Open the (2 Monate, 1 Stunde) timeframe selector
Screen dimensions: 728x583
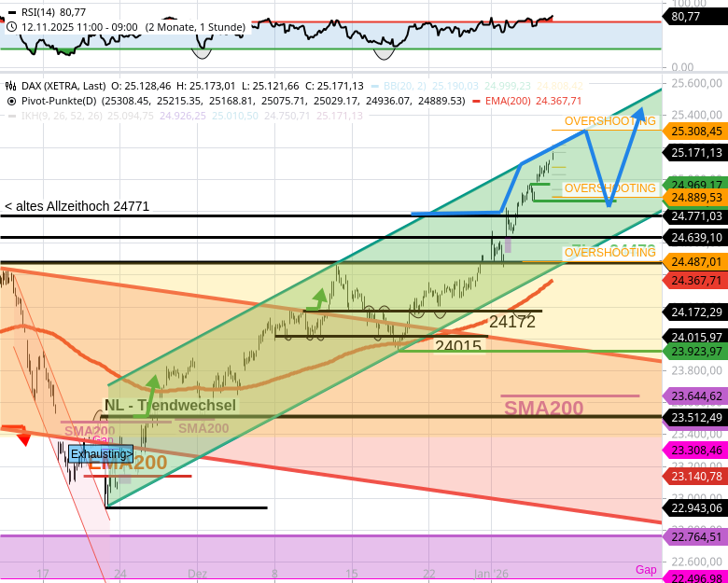(195, 27)
